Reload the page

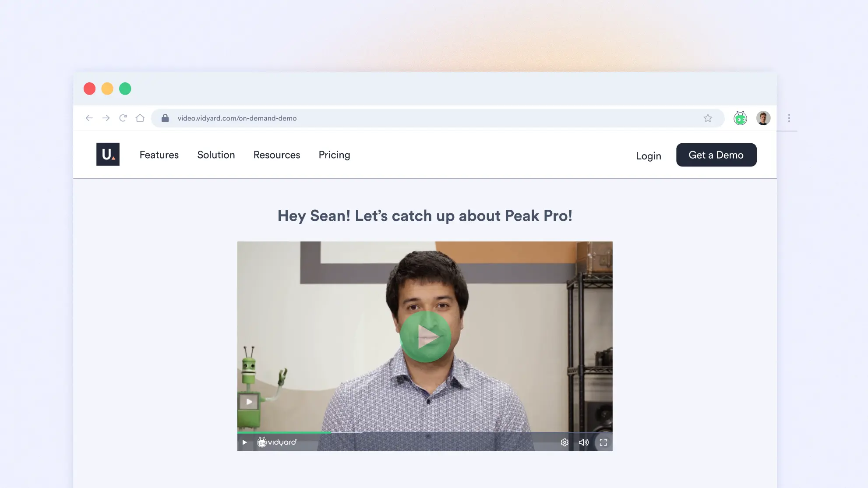(x=123, y=118)
